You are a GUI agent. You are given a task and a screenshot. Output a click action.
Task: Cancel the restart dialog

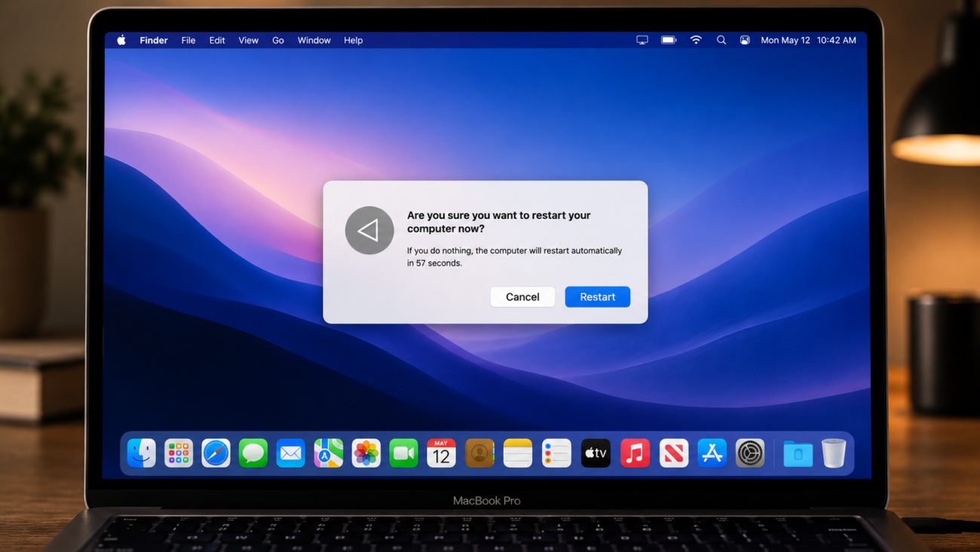coord(522,296)
